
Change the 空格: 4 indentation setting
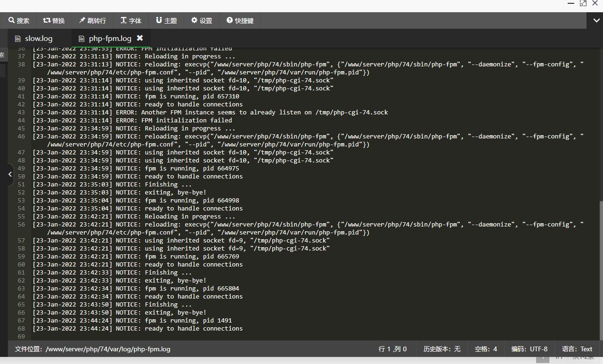(486, 349)
